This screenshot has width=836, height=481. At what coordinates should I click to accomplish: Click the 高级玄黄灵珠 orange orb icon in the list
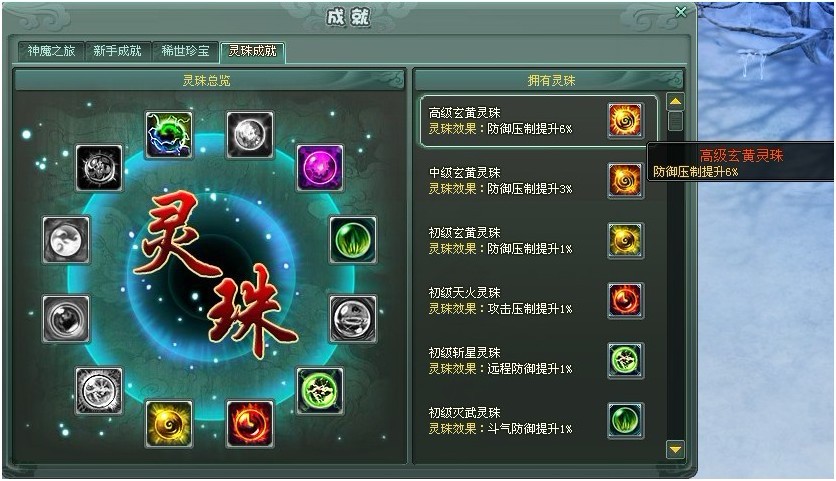tap(625, 121)
